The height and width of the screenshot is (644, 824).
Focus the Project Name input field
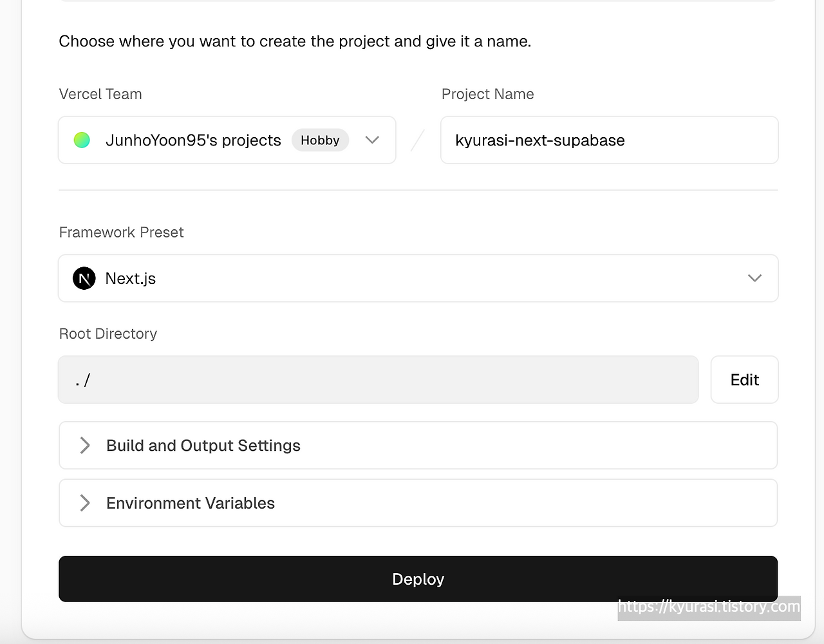tap(609, 140)
